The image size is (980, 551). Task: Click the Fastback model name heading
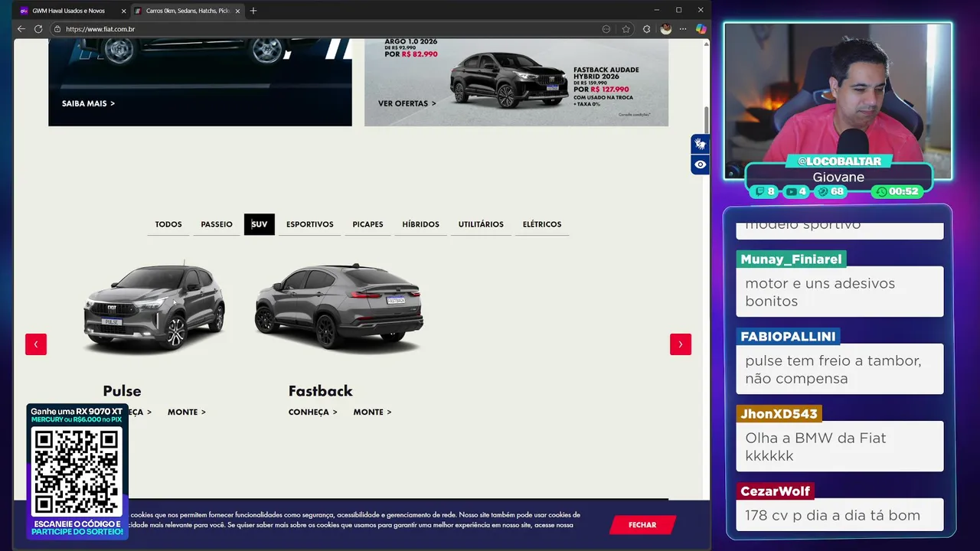point(320,391)
